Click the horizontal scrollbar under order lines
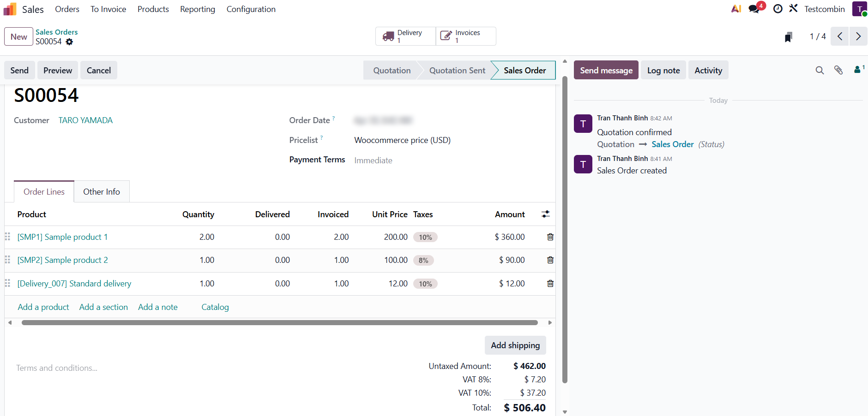This screenshot has height=416, width=868. 279,323
